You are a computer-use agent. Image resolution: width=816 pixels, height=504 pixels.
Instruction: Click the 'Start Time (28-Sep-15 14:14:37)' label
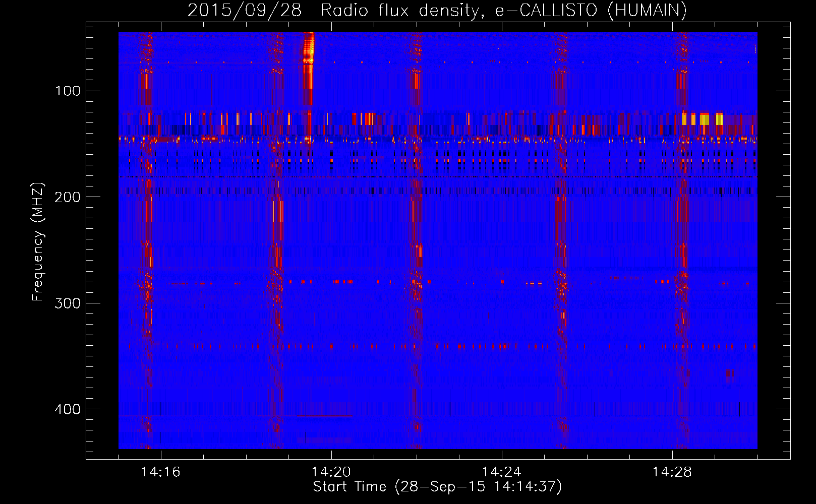(437, 487)
